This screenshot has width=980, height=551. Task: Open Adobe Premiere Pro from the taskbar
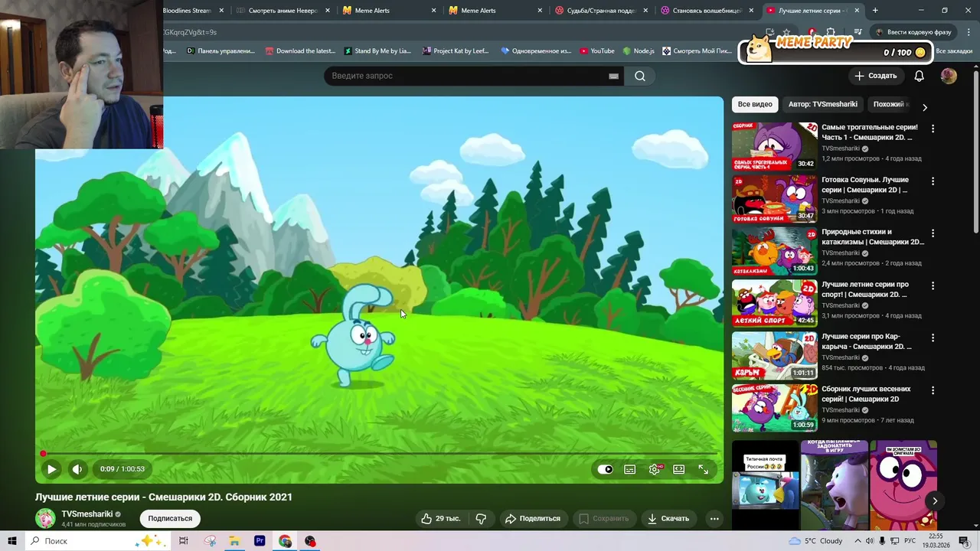pyautogui.click(x=260, y=541)
